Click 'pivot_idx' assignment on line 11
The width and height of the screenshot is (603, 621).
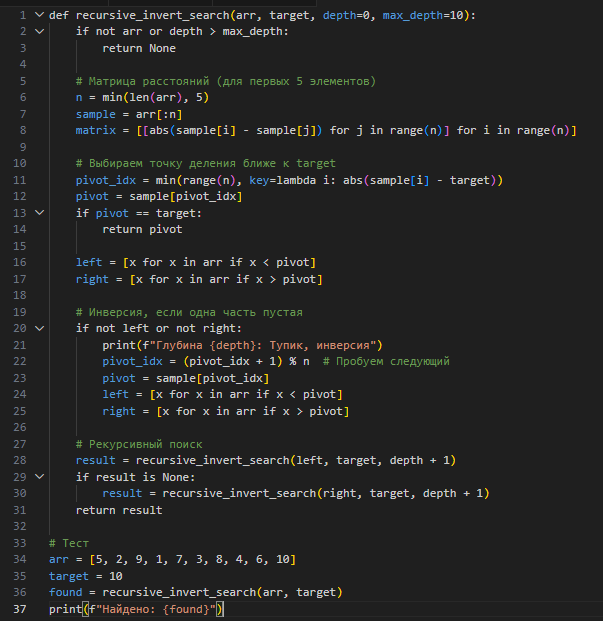tap(289, 180)
